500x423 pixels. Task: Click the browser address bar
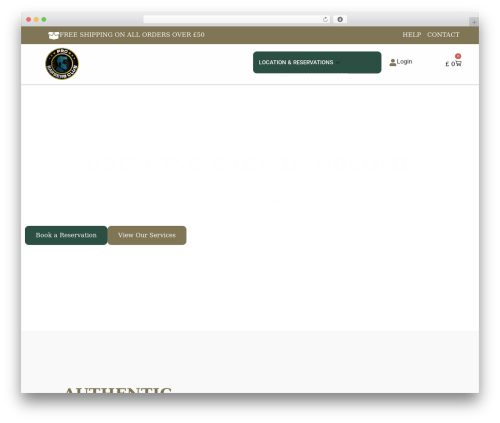pyautogui.click(x=237, y=19)
